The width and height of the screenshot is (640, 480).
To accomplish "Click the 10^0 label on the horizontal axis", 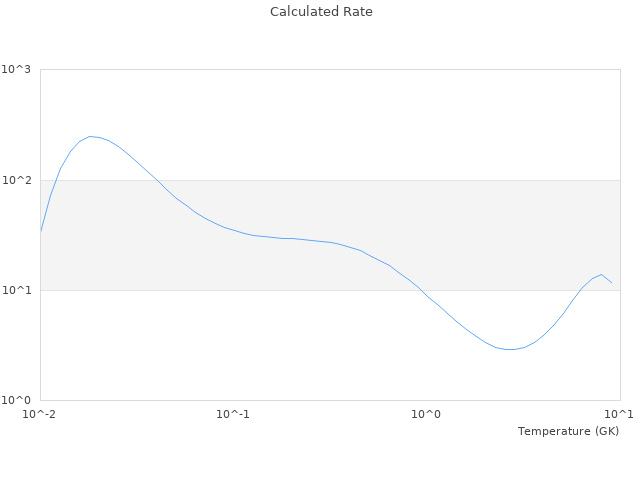I will click(426, 414).
